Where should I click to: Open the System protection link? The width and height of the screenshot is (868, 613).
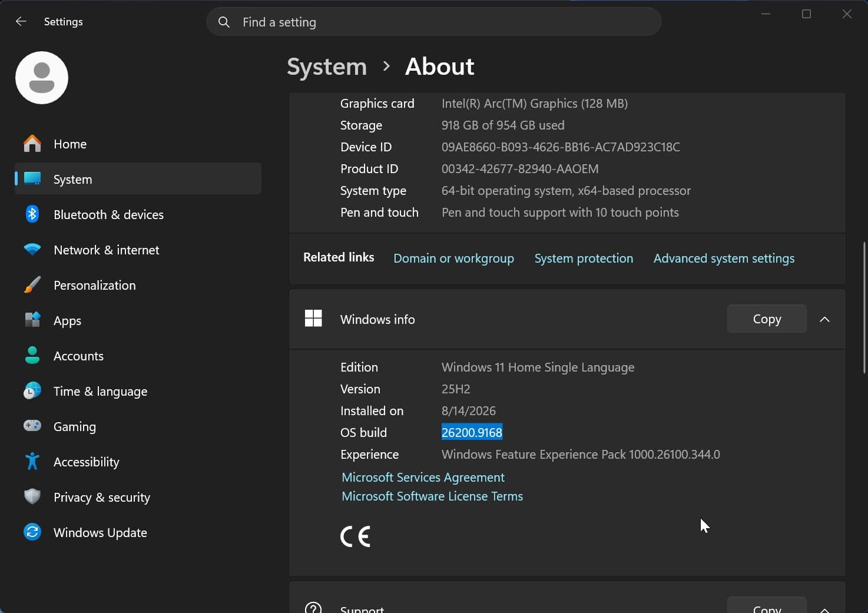pyautogui.click(x=584, y=259)
